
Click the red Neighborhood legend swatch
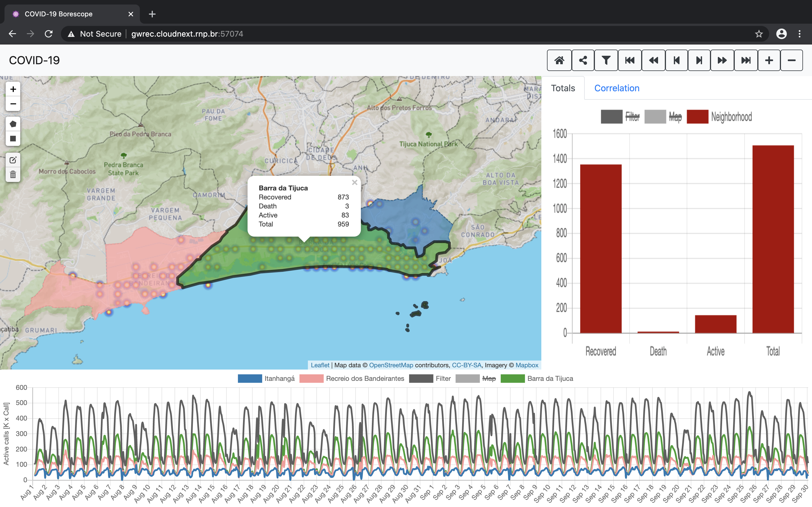[x=697, y=117]
